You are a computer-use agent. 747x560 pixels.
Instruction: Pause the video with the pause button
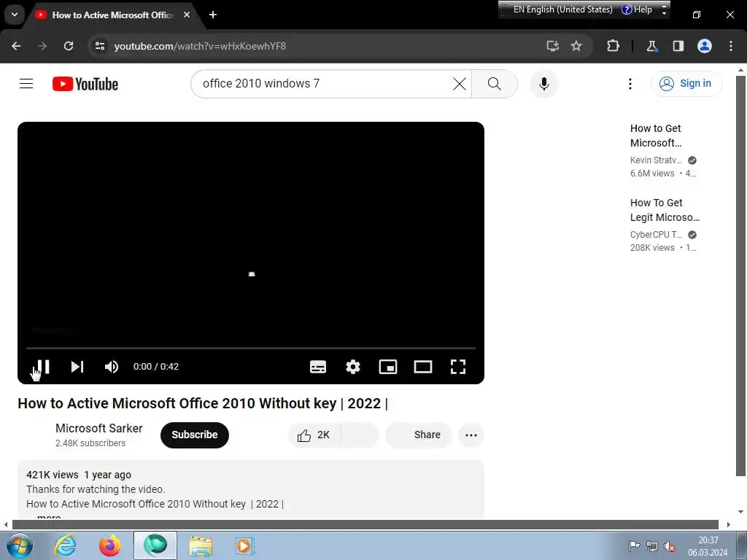43,367
